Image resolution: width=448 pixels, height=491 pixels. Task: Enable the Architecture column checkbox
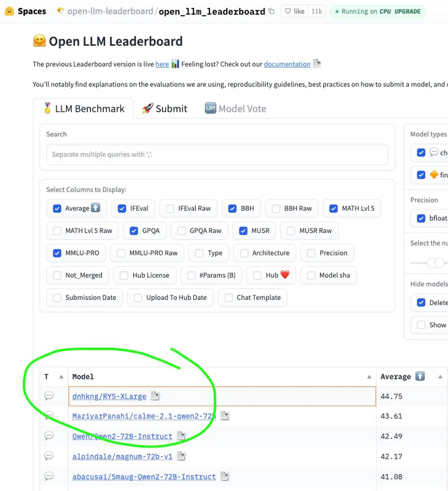[x=244, y=253]
